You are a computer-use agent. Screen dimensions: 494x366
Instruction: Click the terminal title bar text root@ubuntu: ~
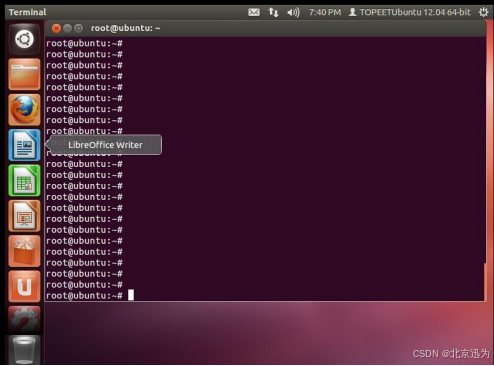pyautogui.click(x=125, y=28)
